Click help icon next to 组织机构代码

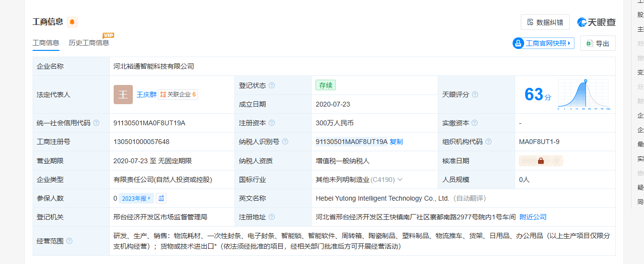pos(488,142)
